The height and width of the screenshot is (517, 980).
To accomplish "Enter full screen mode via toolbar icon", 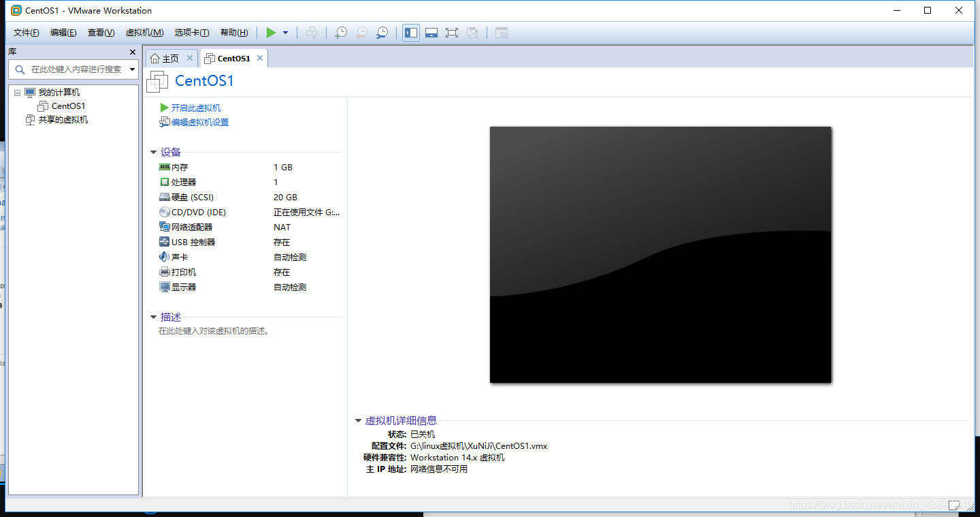I will tap(452, 33).
